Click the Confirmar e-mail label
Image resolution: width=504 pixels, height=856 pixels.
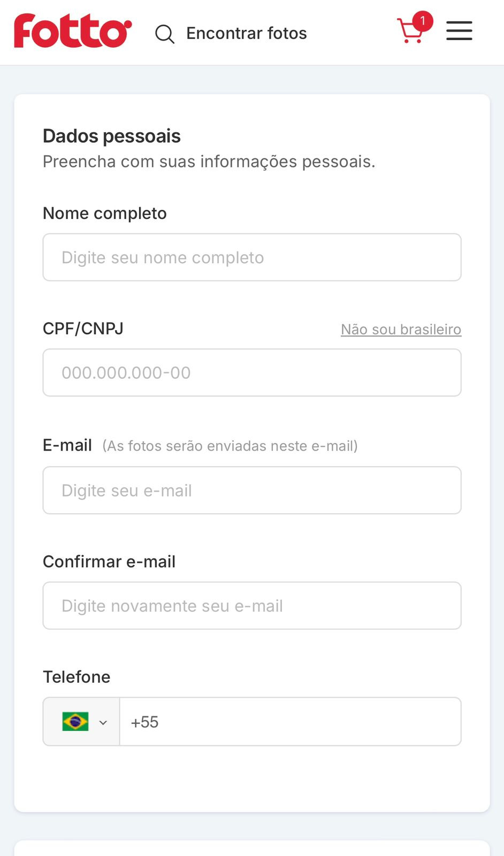pyautogui.click(x=109, y=562)
